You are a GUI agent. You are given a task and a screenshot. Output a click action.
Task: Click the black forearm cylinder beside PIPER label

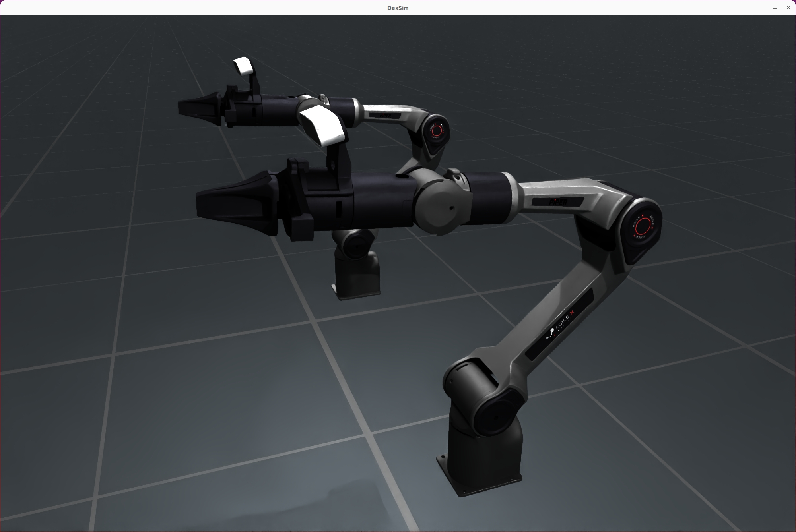click(490, 199)
